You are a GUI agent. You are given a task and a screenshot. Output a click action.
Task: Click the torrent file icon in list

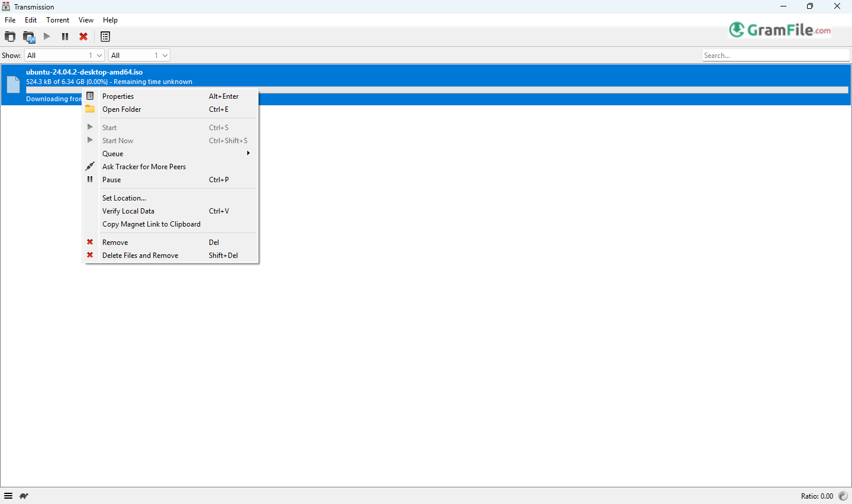[x=13, y=85]
